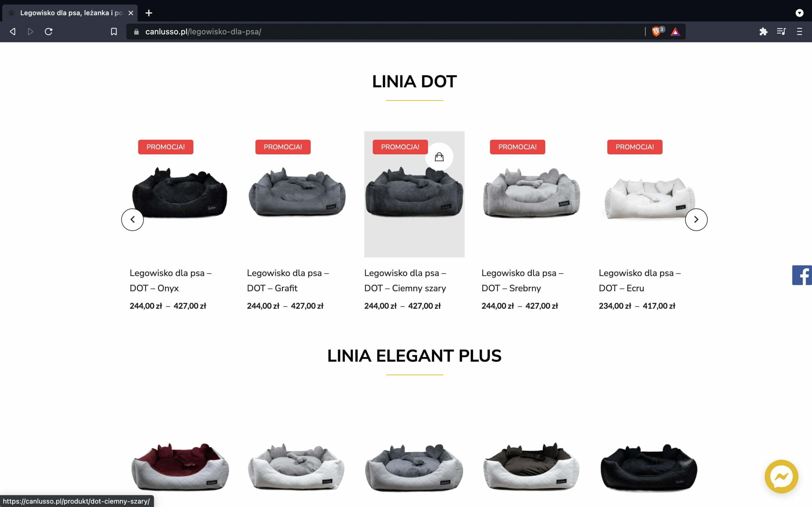This screenshot has width=812, height=507.
Task: Show next products in DOT carousel
Action: pos(696,220)
